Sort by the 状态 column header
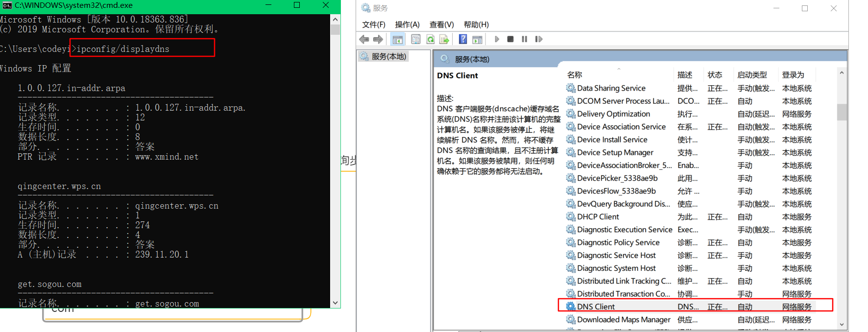Viewport: 868px width, 332px height. (719, 74)
